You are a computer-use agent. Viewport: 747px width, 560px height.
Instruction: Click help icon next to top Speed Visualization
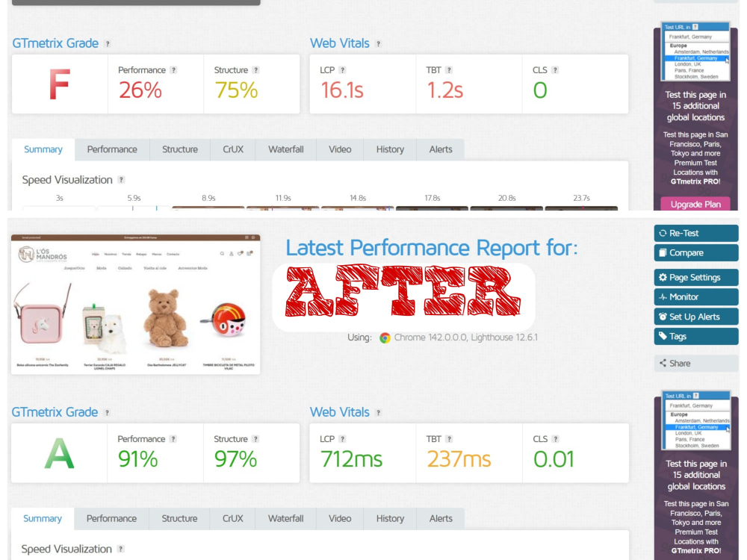122,180
